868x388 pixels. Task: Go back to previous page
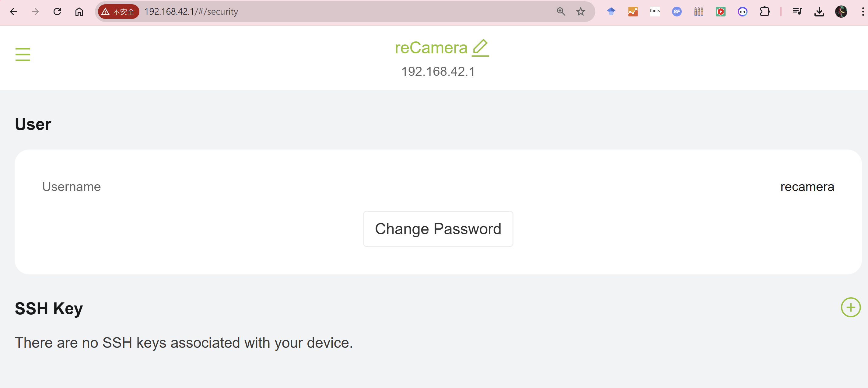tap(13, 12)
